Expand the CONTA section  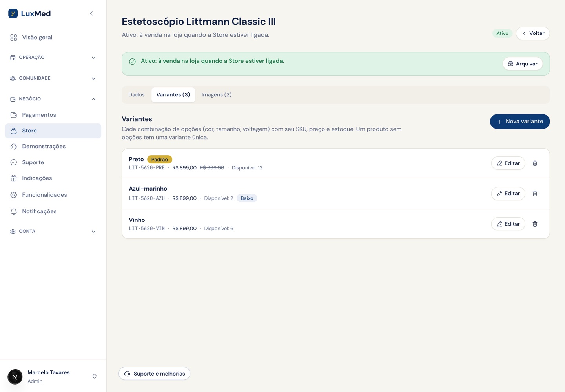(53, 232)
